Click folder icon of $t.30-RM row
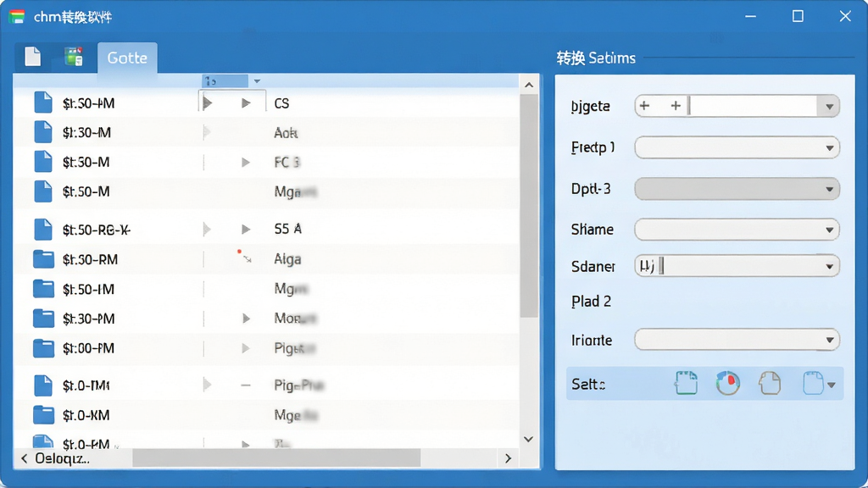Screen dimensions: 868x488 click(43, 259)
